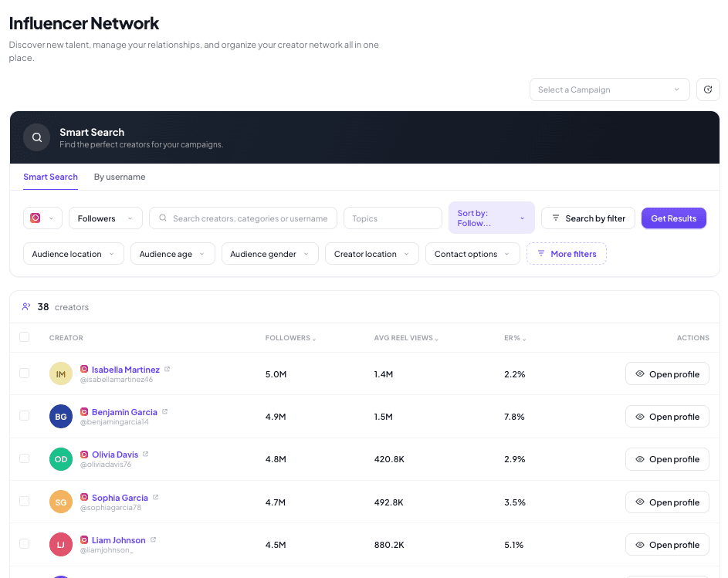Screen dimensions: 728x578
Task: Switch to the Smart Search tab
Action: tap(51, 177)
